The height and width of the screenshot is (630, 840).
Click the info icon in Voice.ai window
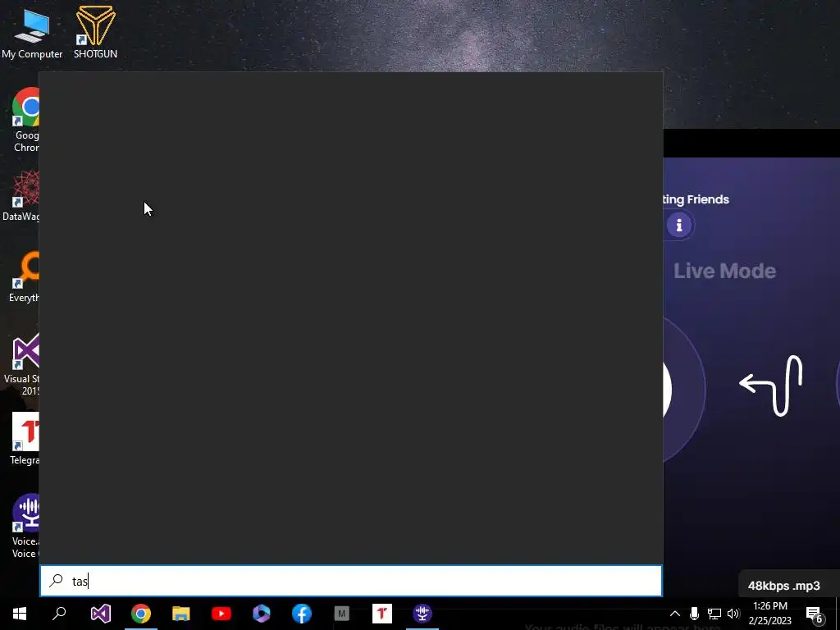click(678, 225)
